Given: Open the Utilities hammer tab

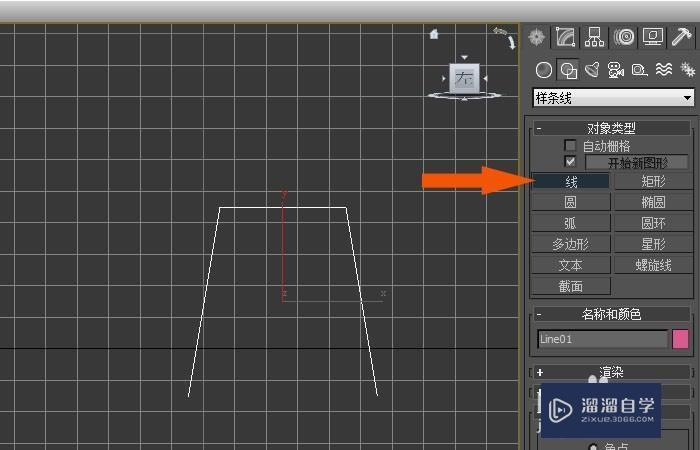Looking at the screenshot, I should [x=682, y=37].
